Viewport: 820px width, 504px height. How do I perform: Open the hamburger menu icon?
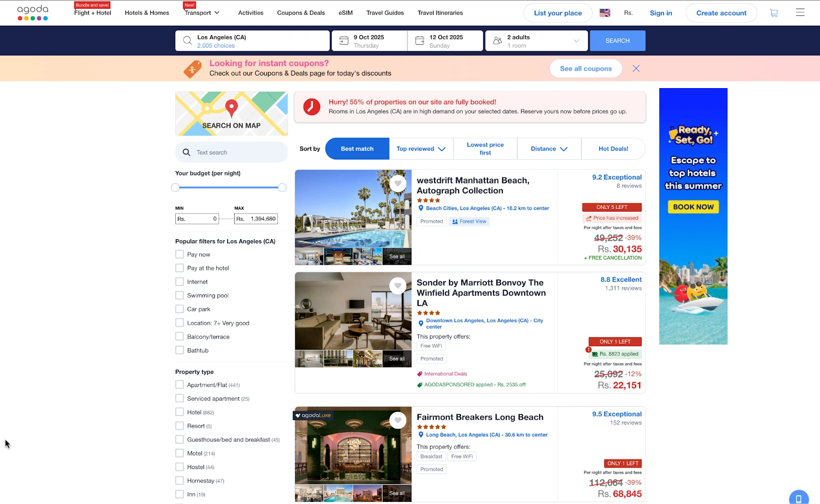pos(800,13)
